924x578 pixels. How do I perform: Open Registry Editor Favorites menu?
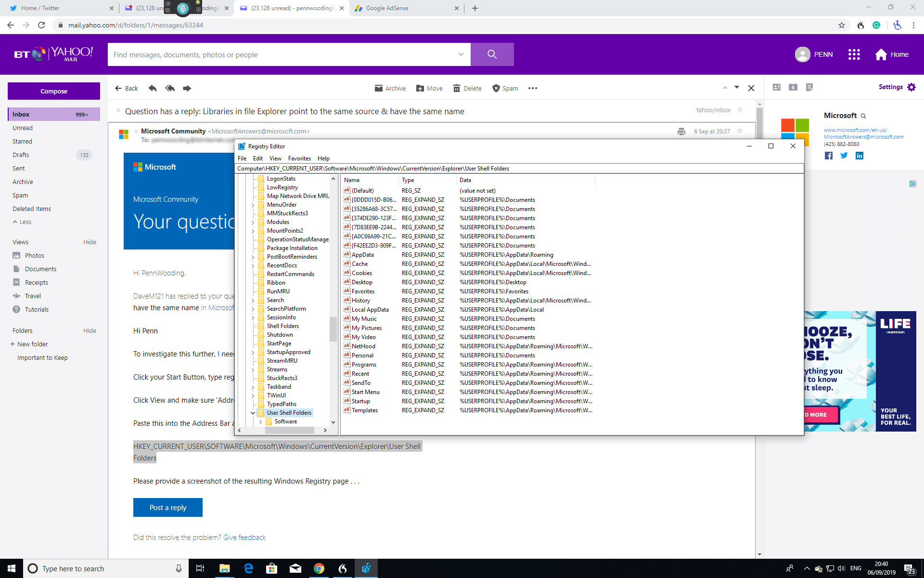click(299, 158)
